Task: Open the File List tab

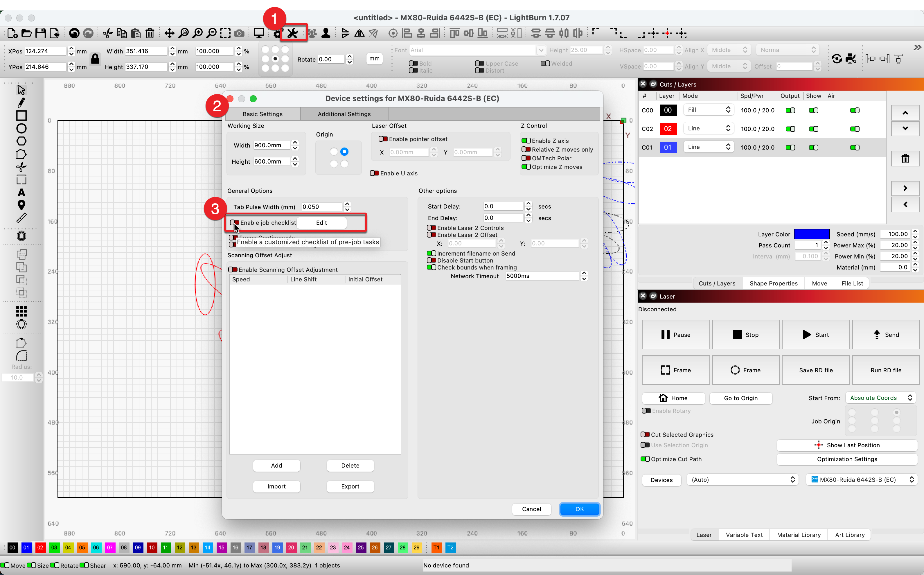Action: pyautogui.click(x=852, y=283)
